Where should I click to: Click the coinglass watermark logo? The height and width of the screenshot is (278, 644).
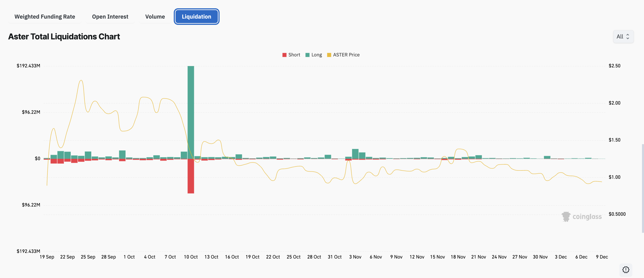[x=581, y=216]
